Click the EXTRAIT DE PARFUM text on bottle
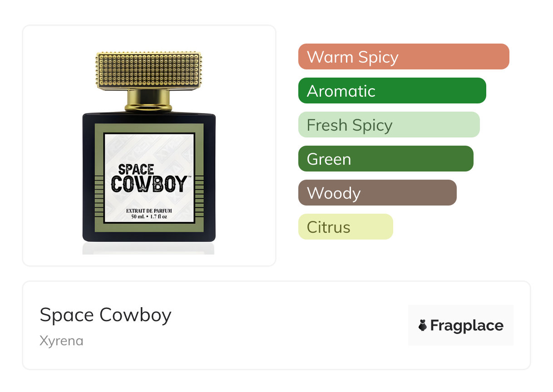This screenshot has width=553, height=392. (149, 210)
